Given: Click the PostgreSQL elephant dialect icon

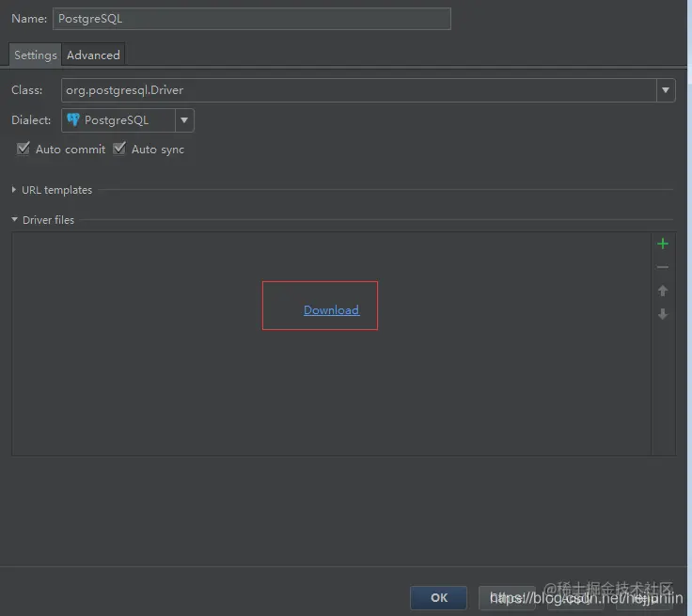Looking at the screenshot, I should (72, 119).
